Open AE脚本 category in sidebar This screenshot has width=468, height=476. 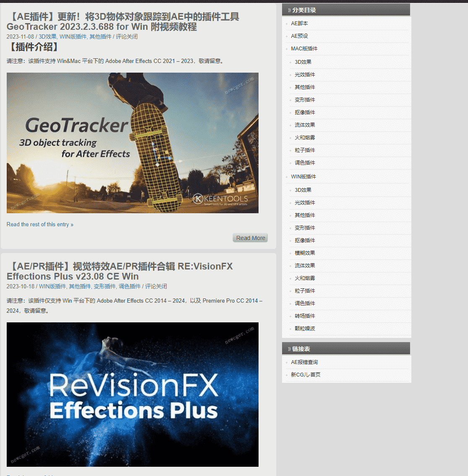(299, 24)
